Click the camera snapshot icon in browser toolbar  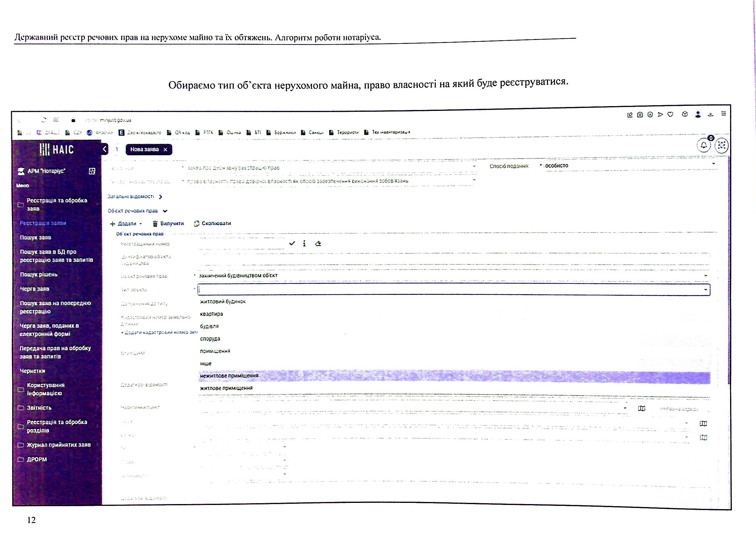(x=640, y=115)
